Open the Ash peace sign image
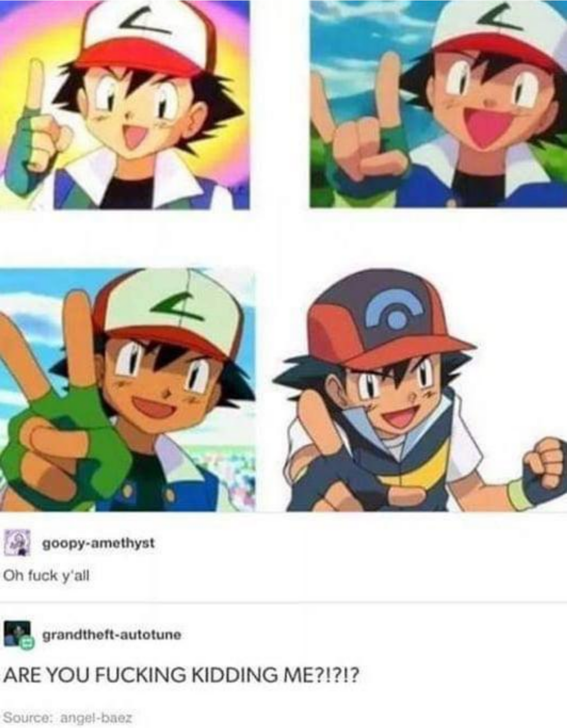Image resolution: width=567 pixels, height=728 pixels. point(128,390)
